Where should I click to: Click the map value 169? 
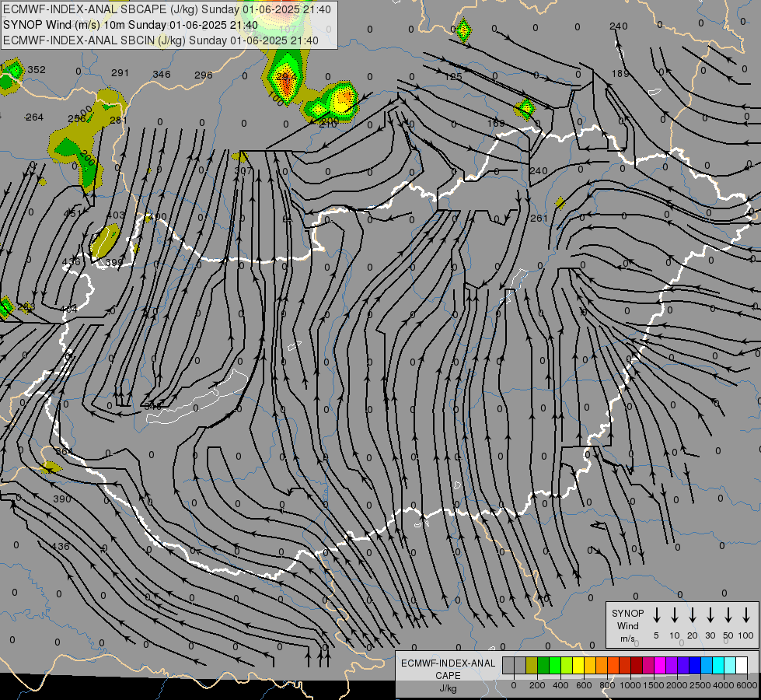point(496,124)
